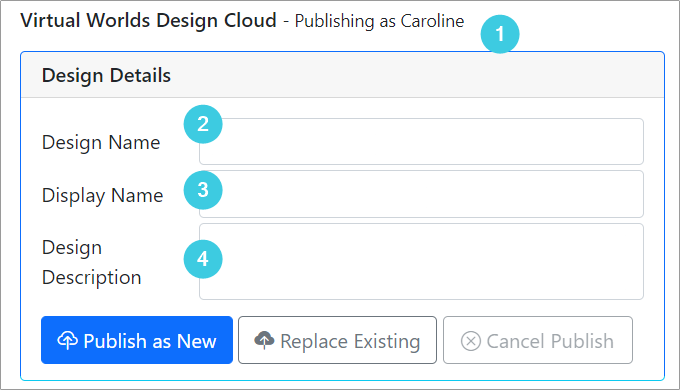This screenshot has width=680, height=390.
Task: Focus the Design Name text field
Action: (x=422, y=141)
